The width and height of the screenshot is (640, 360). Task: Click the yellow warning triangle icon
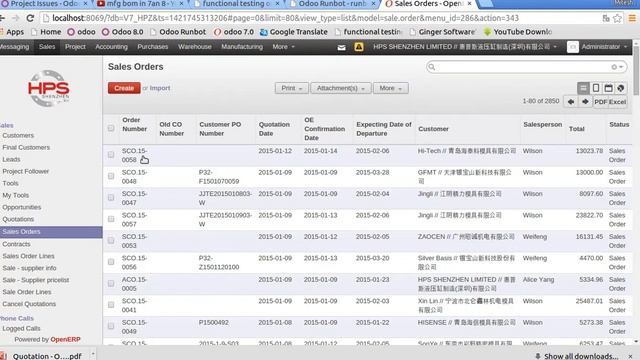[359, 47]
